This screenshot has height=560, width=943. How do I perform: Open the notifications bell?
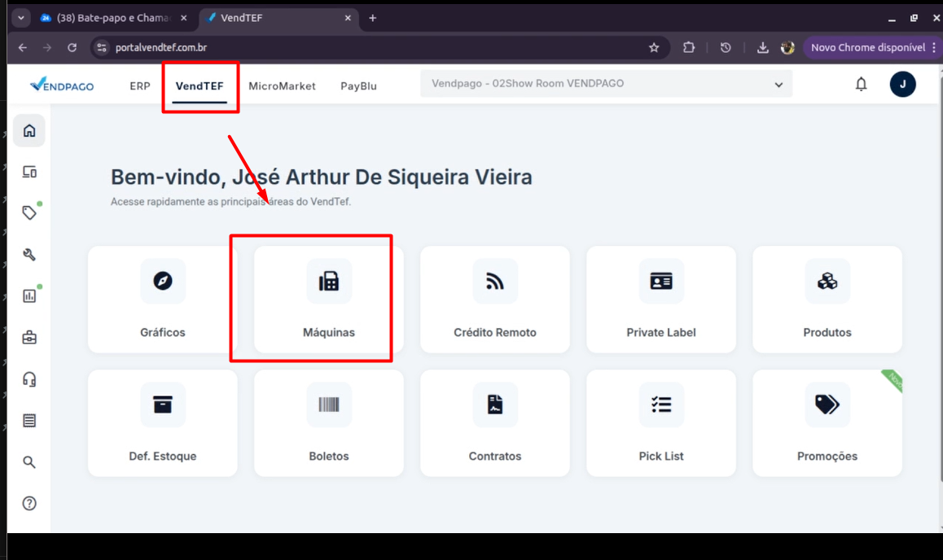(x=862, y=84)
